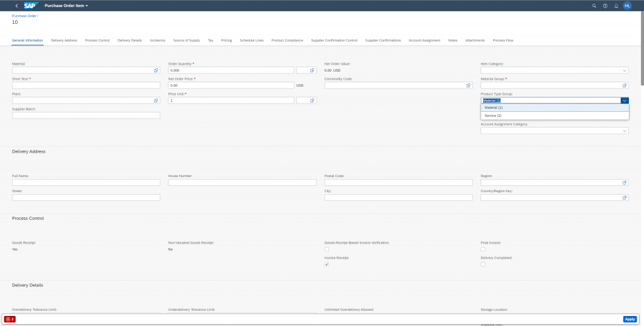Open the Tax tab

point(210,41)
